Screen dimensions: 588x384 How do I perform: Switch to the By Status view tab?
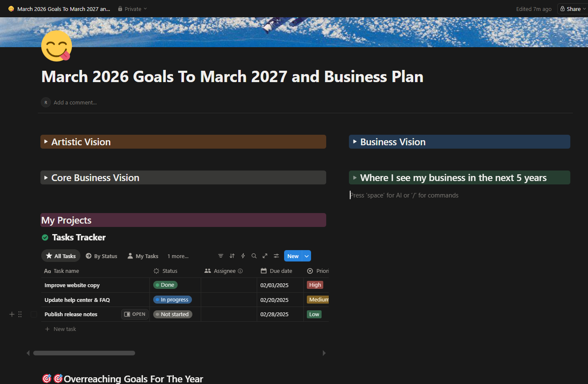tap(101, 256)
